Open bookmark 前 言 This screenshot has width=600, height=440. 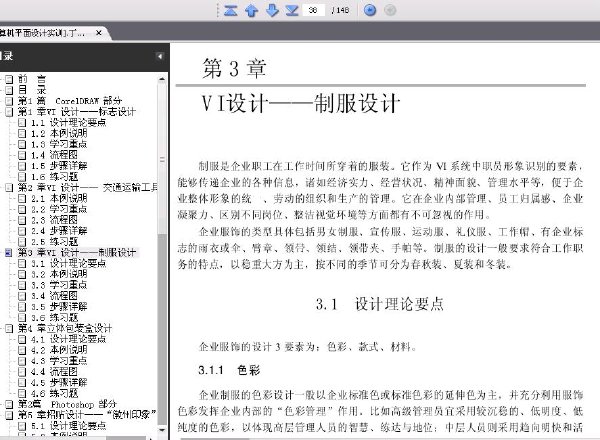coord(32,79)
